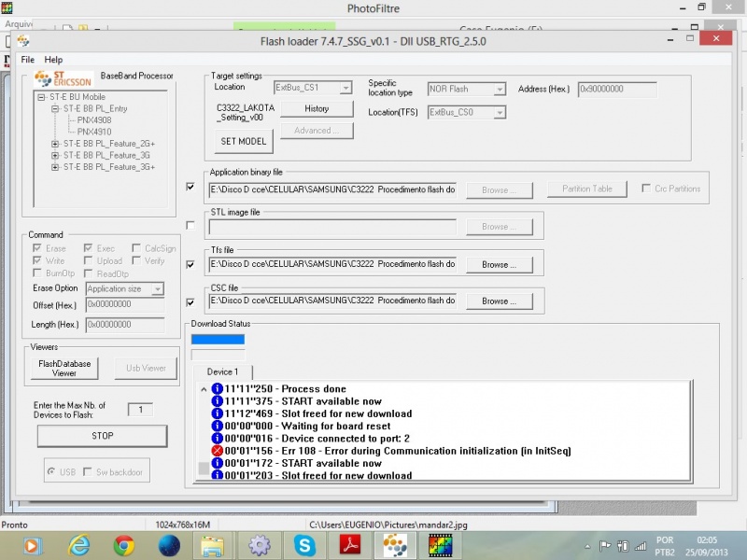747x560 pixels.
Task: Click the Max Nb. of Devices field
Action: 141,410
